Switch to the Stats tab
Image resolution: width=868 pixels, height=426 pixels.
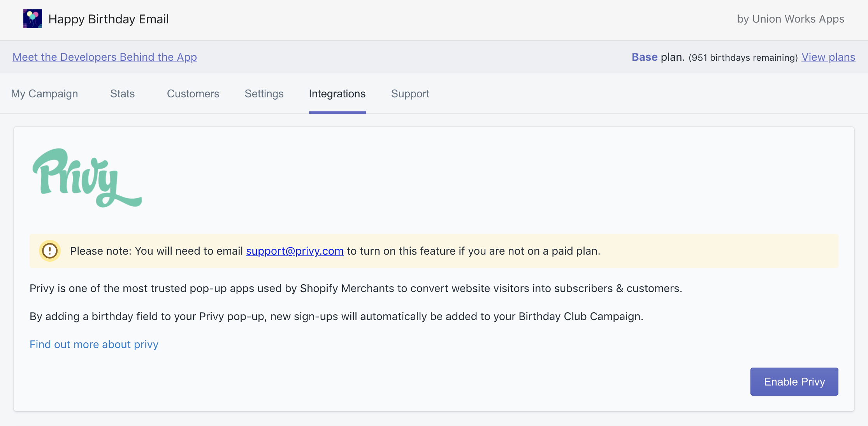point(122,94)
